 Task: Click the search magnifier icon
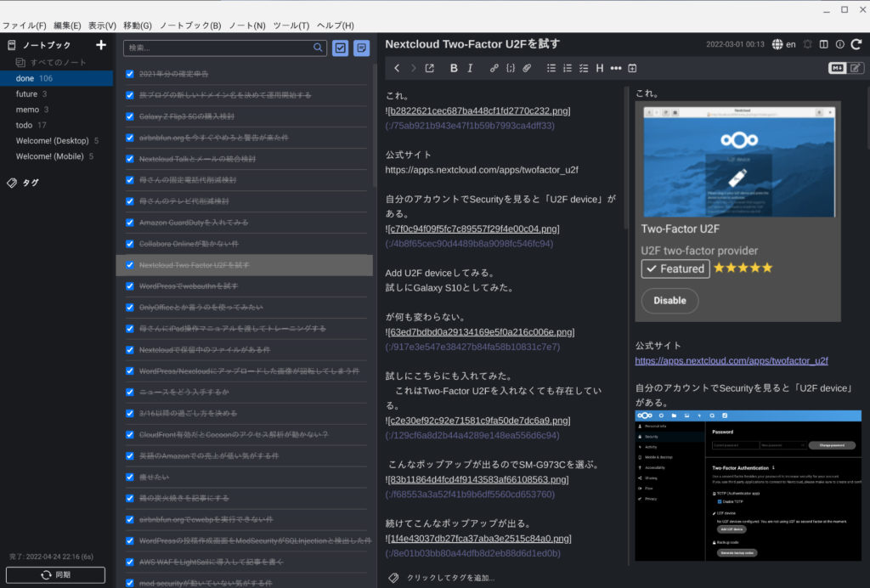(318, 48)
